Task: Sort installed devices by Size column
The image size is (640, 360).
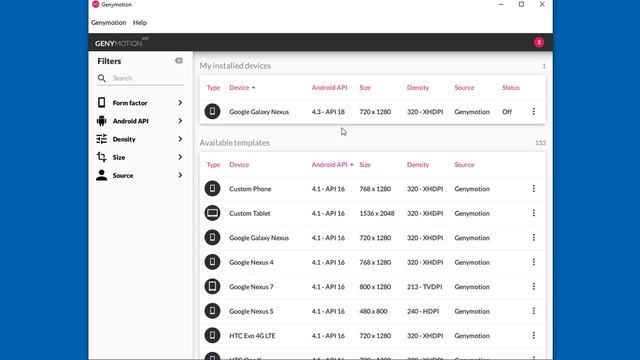Action: [365, 87]
